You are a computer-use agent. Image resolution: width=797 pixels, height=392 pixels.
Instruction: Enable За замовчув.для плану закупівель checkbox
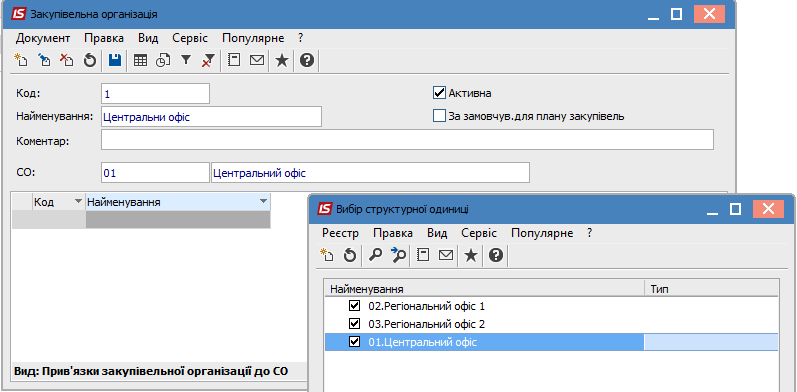point(439,116)
